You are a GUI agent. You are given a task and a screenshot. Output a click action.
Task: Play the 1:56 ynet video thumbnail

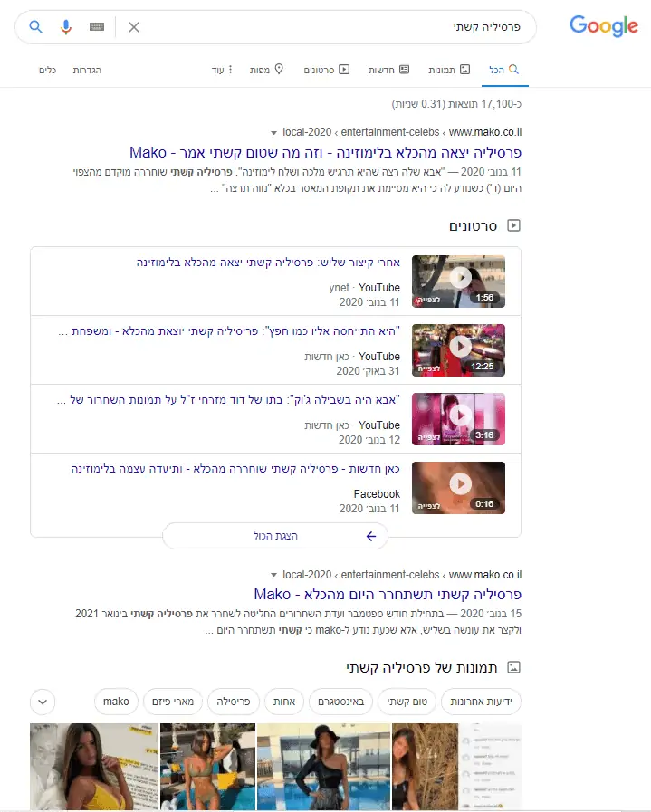[458, 282]
